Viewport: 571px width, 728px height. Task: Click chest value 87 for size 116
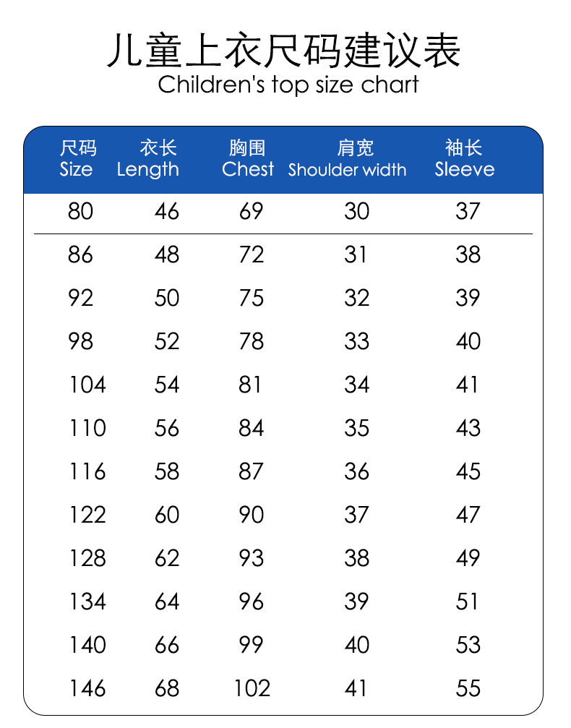pos(252,471)
